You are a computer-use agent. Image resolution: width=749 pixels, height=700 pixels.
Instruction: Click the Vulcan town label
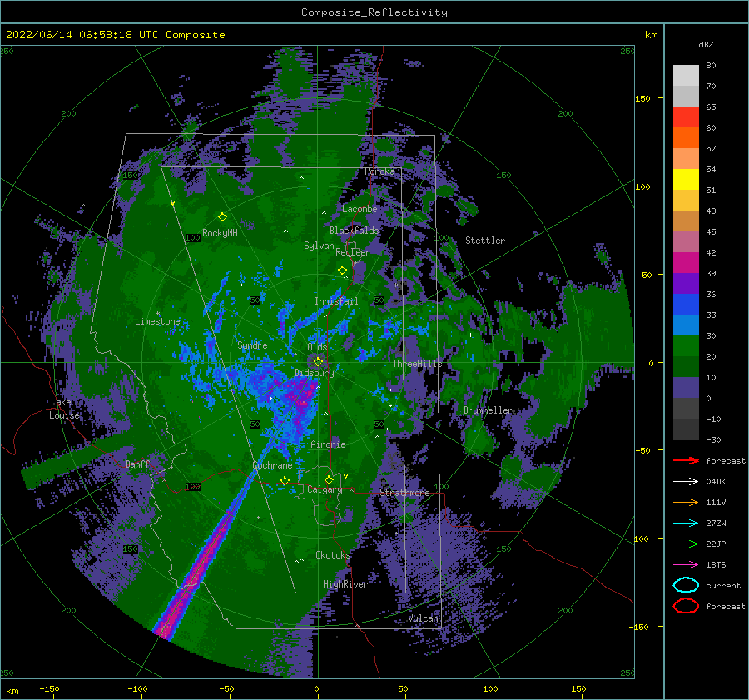point(423,618)
